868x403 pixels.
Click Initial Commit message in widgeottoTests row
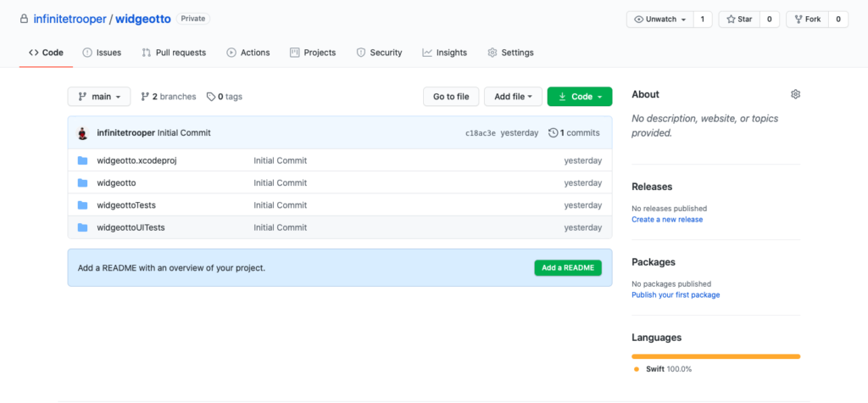pos(280,205)
